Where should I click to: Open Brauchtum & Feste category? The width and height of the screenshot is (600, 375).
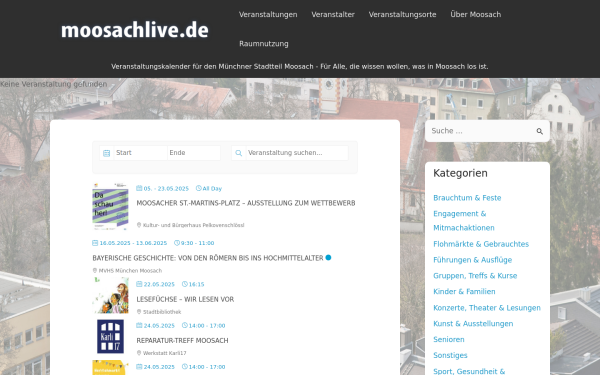467,198
